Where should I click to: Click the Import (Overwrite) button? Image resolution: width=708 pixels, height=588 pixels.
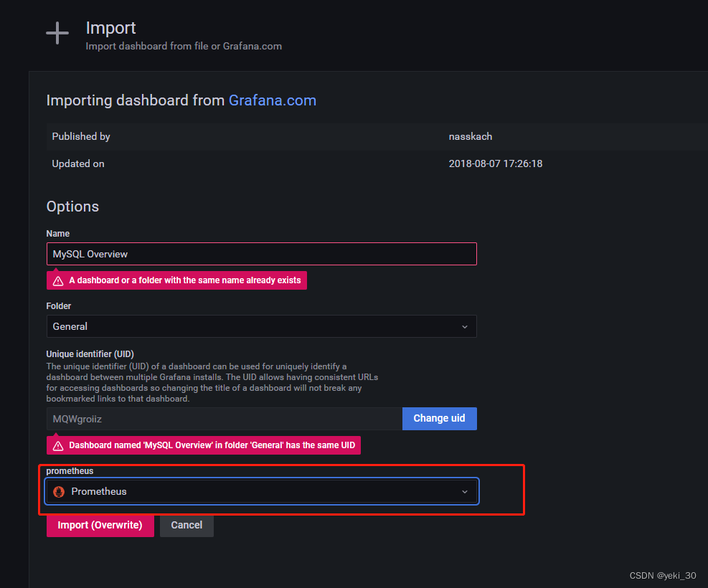pos(100,526)
